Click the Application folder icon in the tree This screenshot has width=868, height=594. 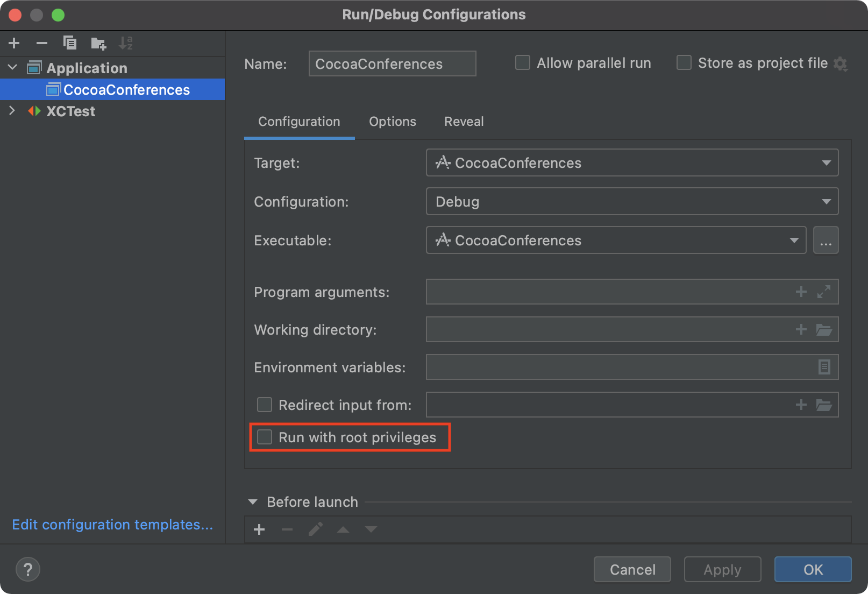pyautogui.click(x=34, y=68)
